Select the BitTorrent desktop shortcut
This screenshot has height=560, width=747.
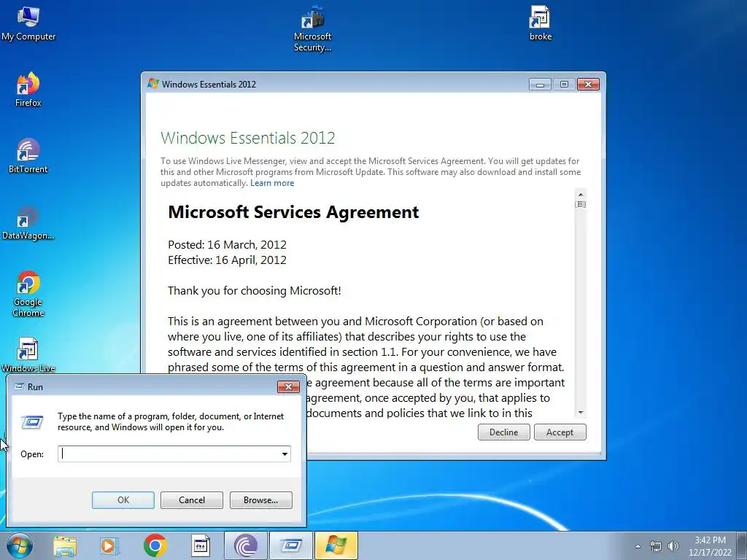(28, 156)
